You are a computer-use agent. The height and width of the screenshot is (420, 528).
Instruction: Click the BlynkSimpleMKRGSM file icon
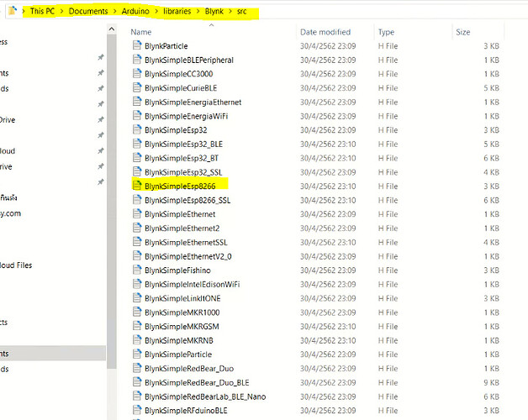137,326
